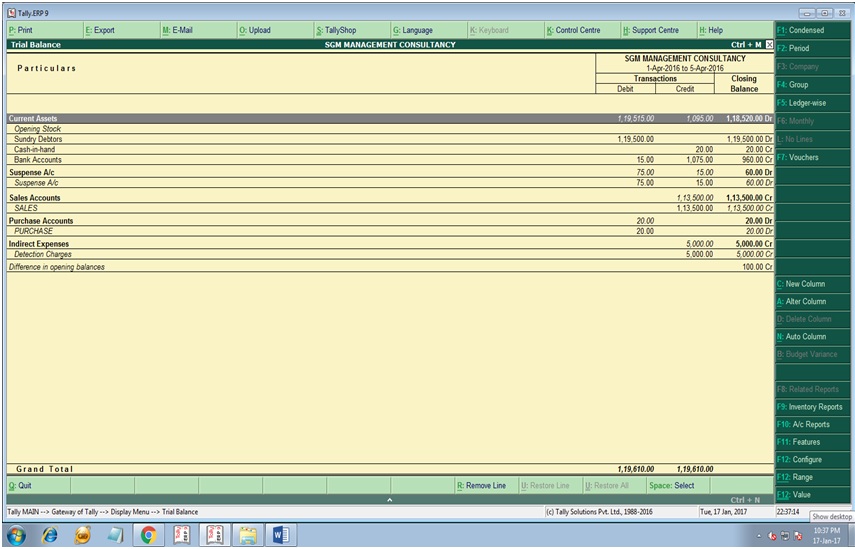Screen dimensions: 855x549
Task: Open the File Explorer taskbar icon
Action: point(247,535)
